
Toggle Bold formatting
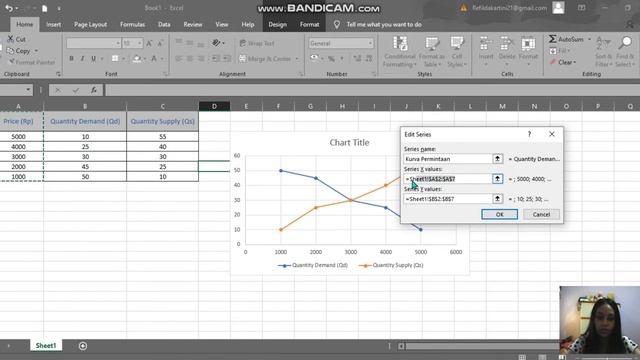[71, 59]
